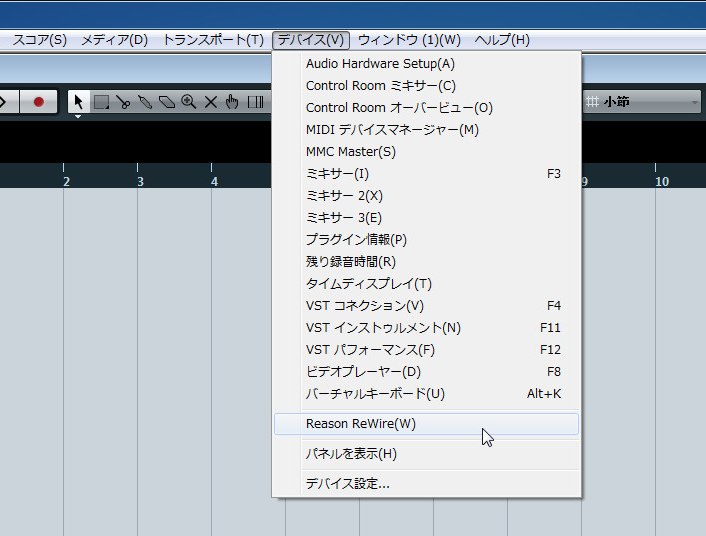Select the Mute X tool
This screenshot has width=706, height=536.
pos(210,102)
